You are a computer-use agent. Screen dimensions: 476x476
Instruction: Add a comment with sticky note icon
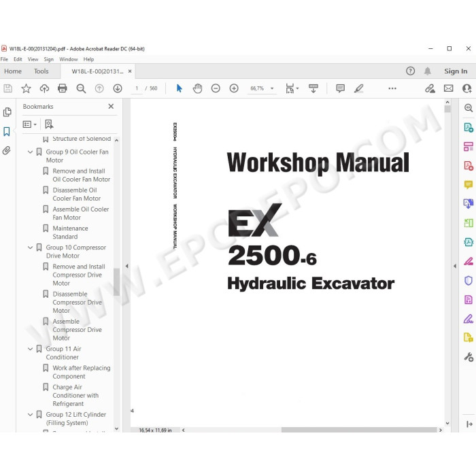340,88
